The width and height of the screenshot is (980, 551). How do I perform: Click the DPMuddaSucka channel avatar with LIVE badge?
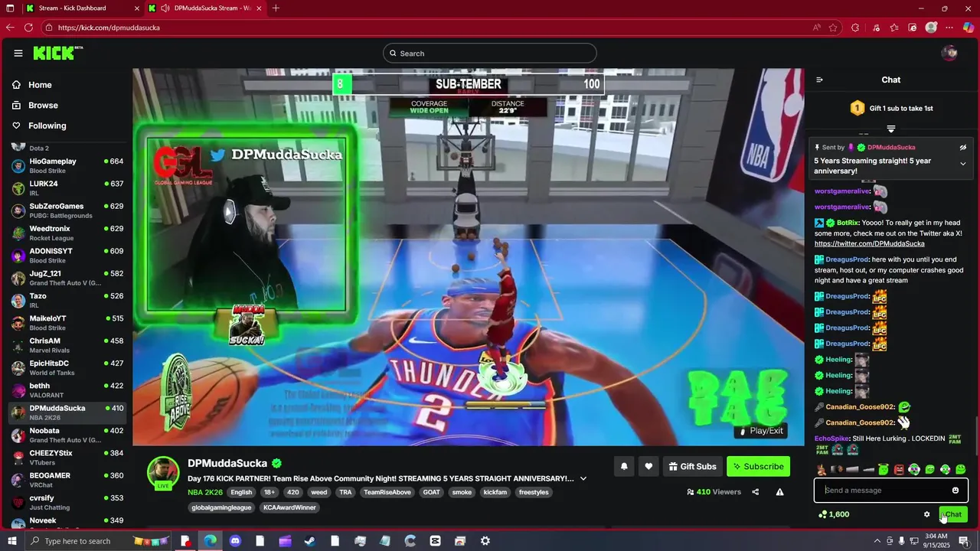click(x=163, y=474)
